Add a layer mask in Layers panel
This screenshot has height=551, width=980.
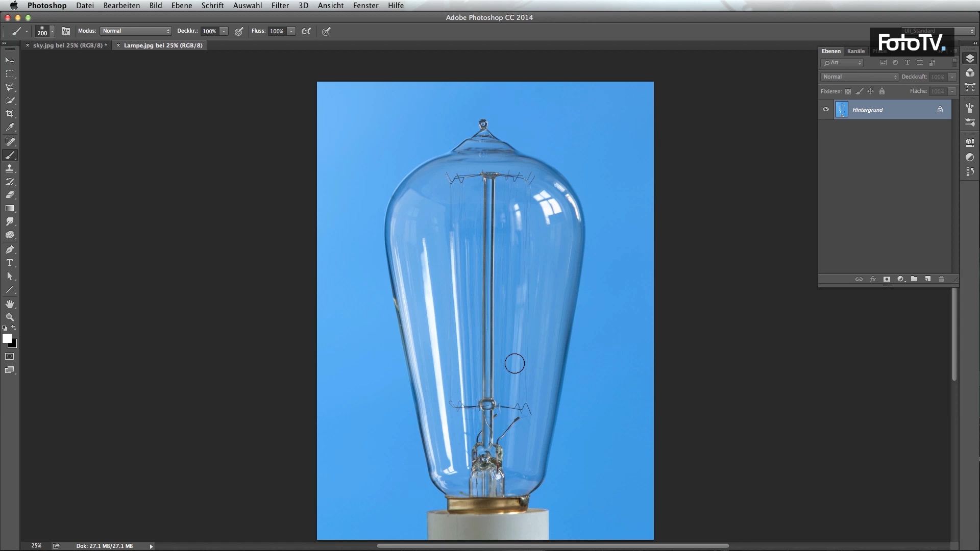[887, 279]
